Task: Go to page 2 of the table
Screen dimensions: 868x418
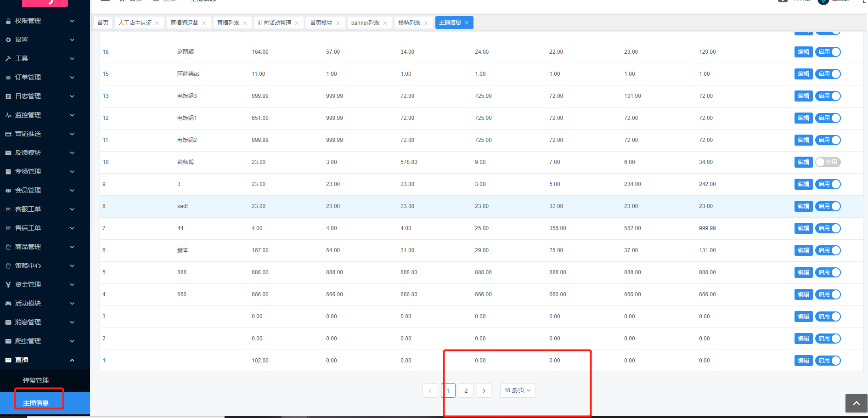Action: point(466,390)
